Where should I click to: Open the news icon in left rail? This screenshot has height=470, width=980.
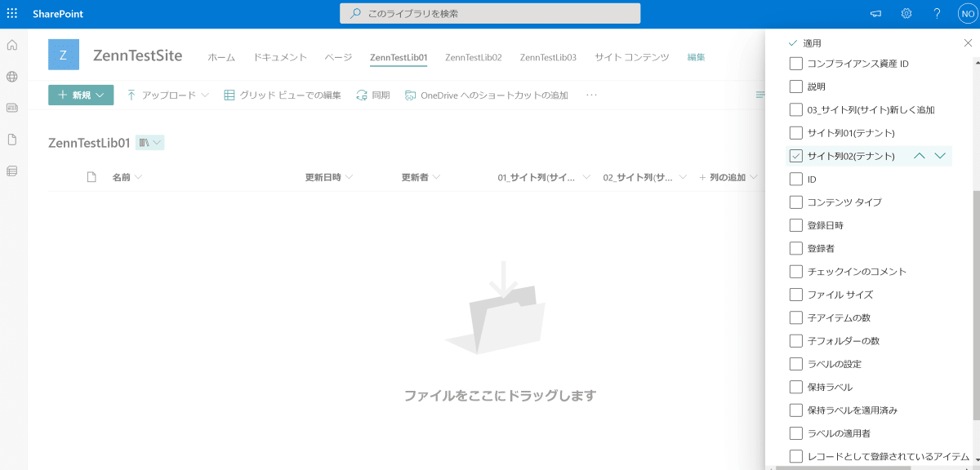pyautogui.click(x=12, y=108)
